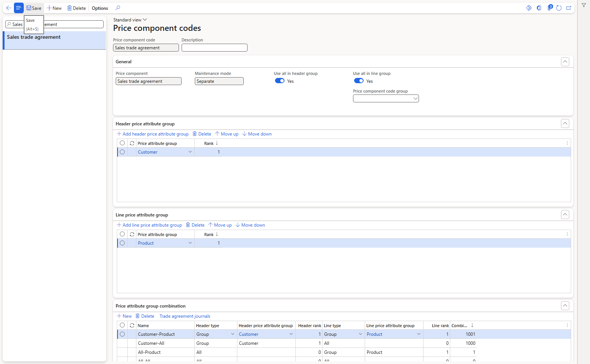Collapse the General section
The image size is (590, 364).
coord(565,62)
